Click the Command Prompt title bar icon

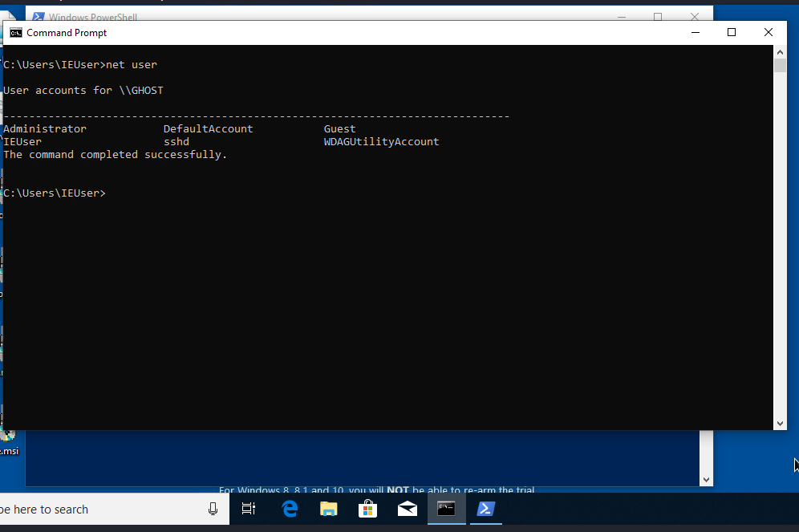16,33
